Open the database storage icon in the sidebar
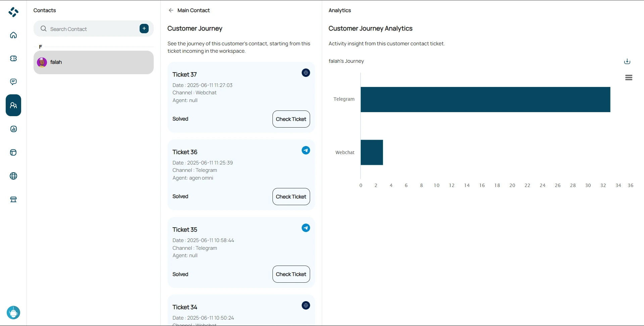The height and width of the screenshot is (326, 644). (x=13, y=152)
